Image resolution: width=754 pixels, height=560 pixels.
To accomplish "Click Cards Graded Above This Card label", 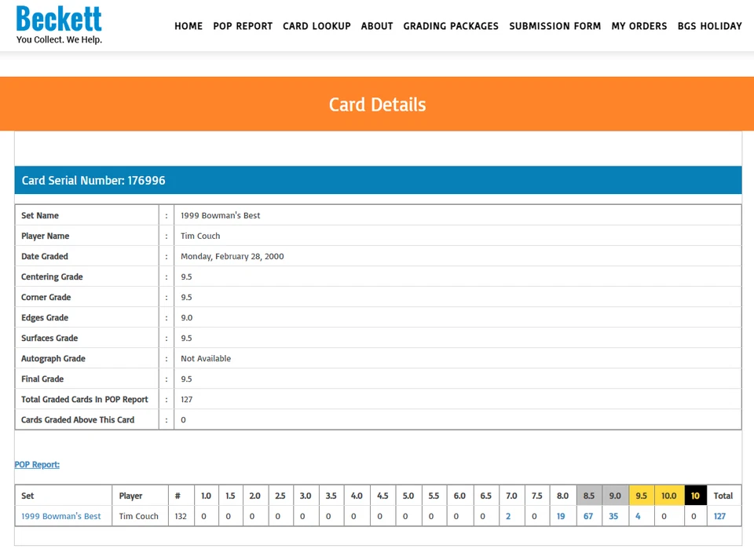I will coord(78,420).
